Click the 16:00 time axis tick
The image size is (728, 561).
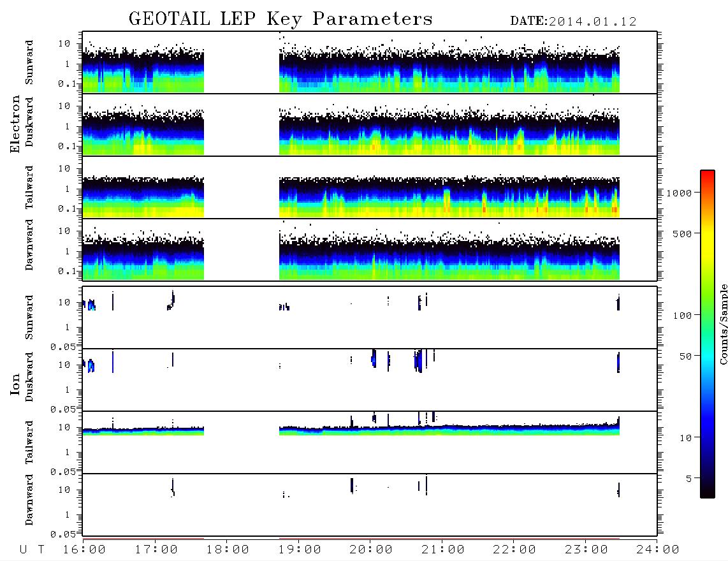(x=84, y=550)
